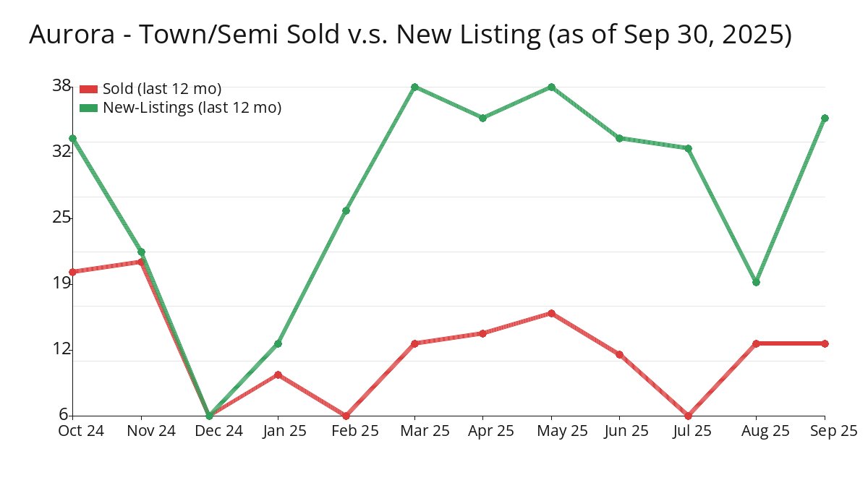Click the red Sold data point for May 25

[551, 313]
